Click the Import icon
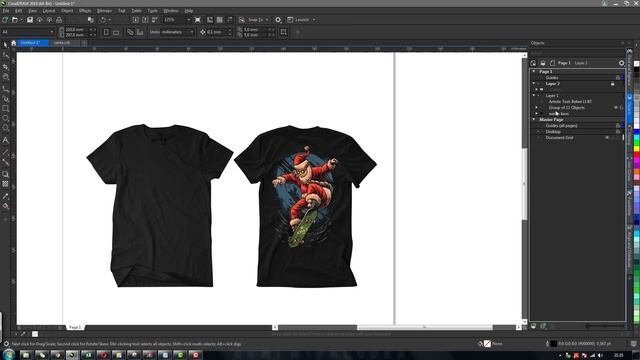 136,20
